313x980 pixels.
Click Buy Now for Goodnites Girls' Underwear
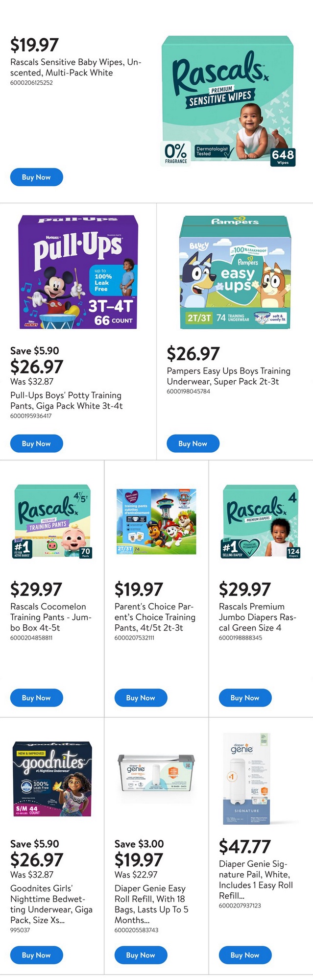[36, 955]
